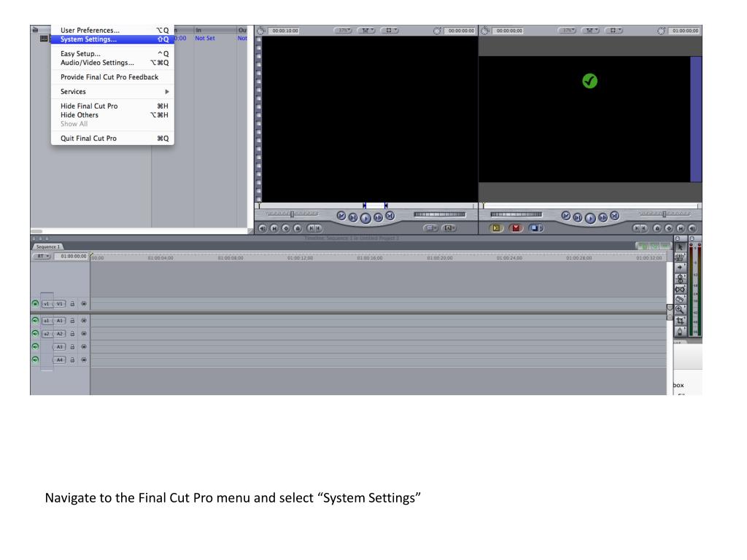
Task: Open the Canvas playhead sync dropdown
Action: [589, 31]
